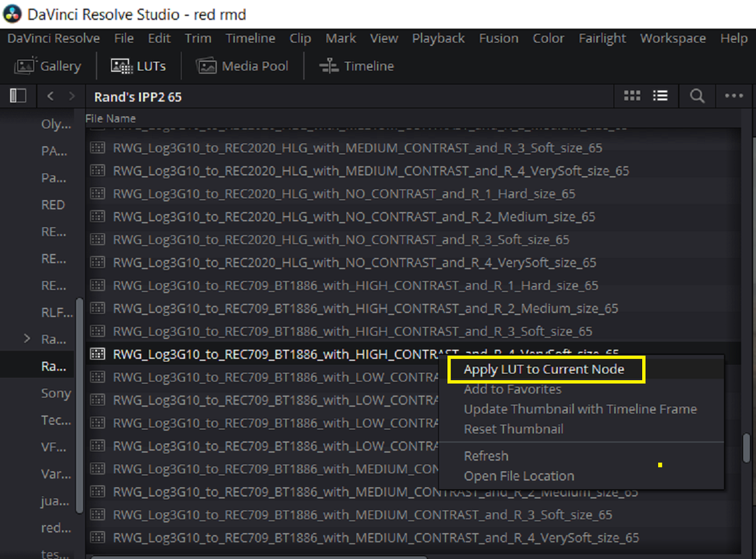This screenshot has height=559, width=756.
Task: Open the DaVinci Resolve menu
Action: [54, 38]
